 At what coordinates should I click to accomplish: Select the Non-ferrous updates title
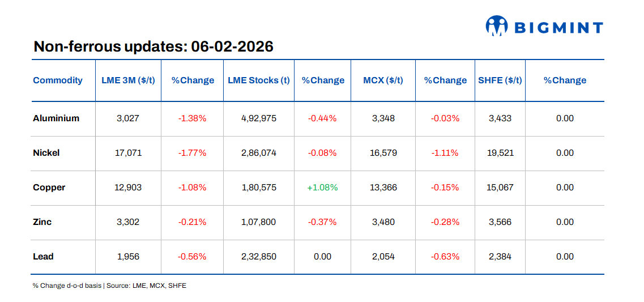pos(153,46)
